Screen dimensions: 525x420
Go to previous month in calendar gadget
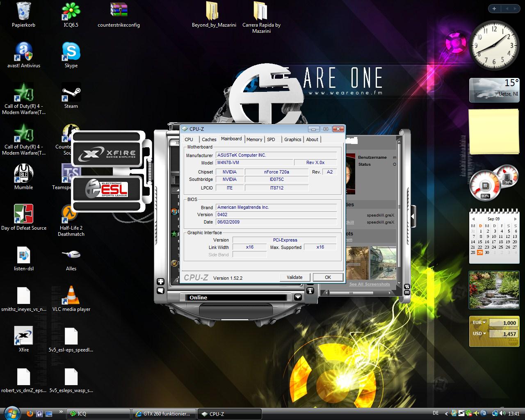(x=473, y=219)
